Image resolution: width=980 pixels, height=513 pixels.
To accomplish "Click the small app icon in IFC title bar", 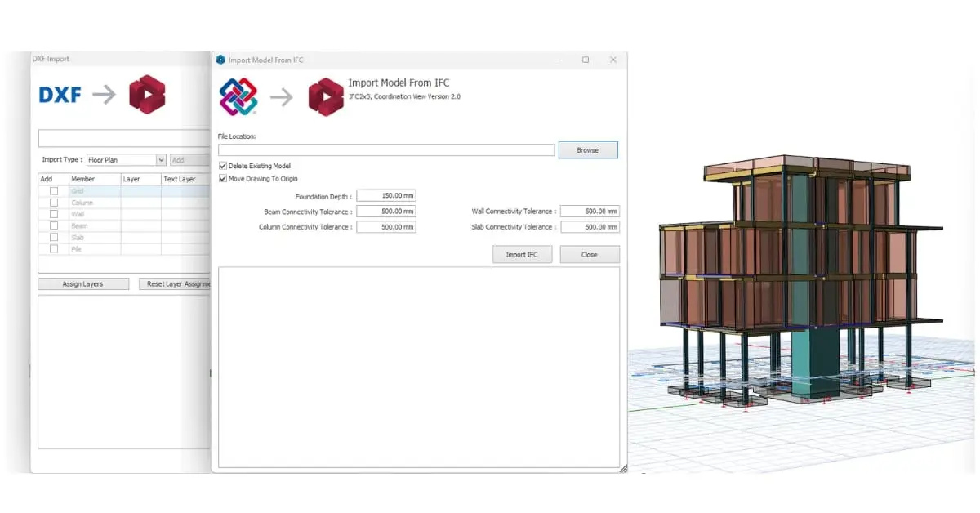I will 220,60.
